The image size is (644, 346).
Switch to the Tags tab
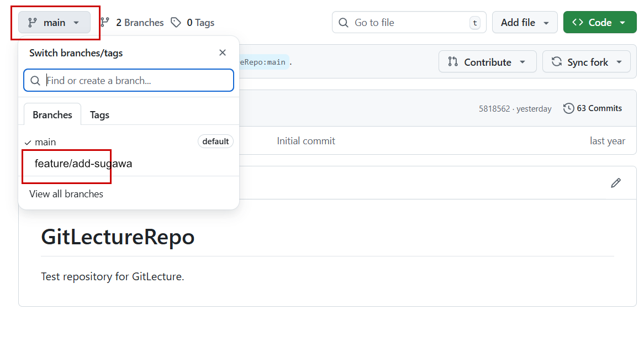[x=99, y=115]
